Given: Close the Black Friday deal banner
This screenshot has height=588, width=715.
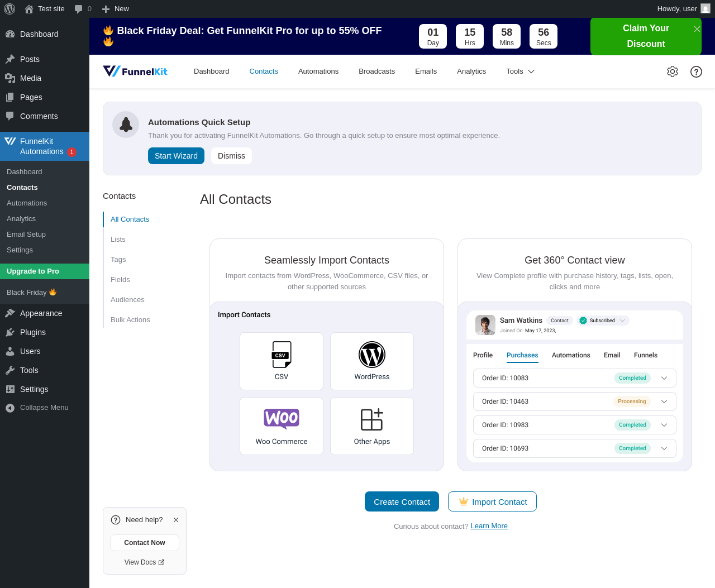Looking at the screenshot, I should coord(697,29).
